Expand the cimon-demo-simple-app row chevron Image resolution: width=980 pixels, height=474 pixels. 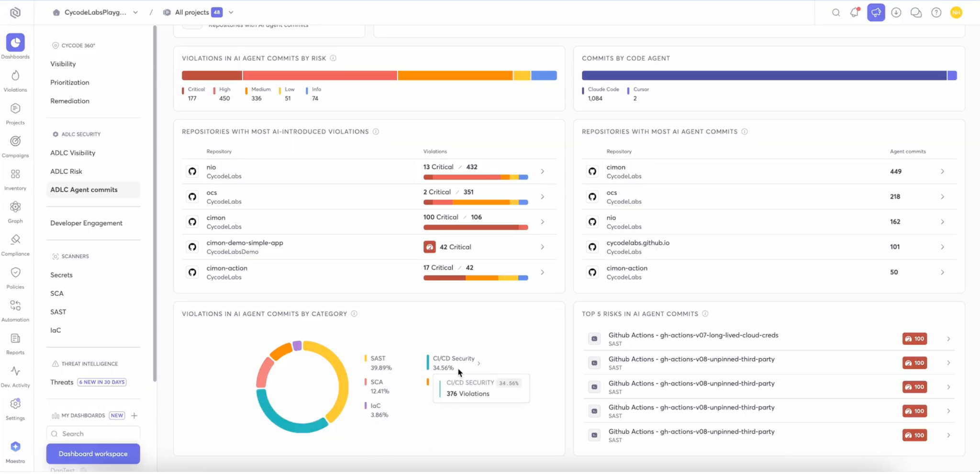click(542, 247)
